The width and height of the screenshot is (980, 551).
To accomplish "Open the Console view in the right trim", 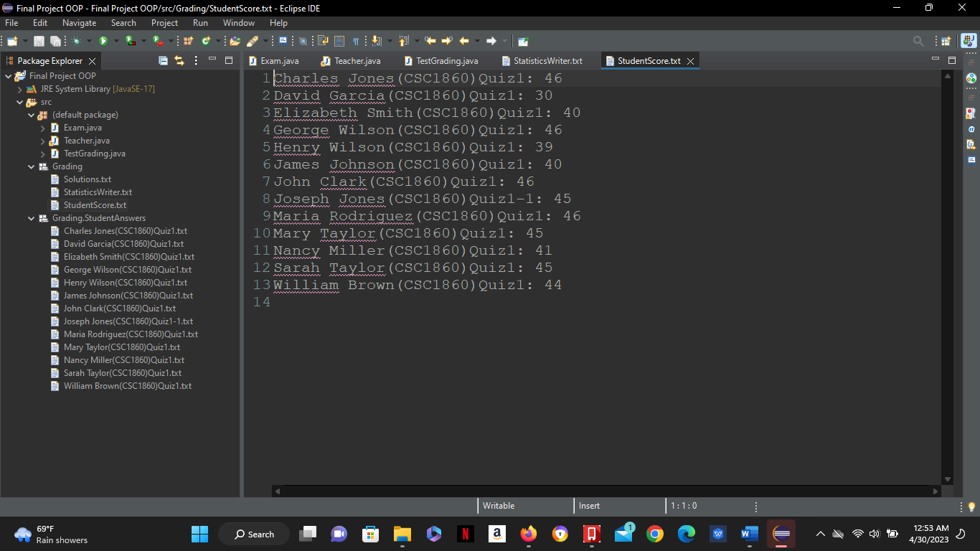I will point(971,159).
